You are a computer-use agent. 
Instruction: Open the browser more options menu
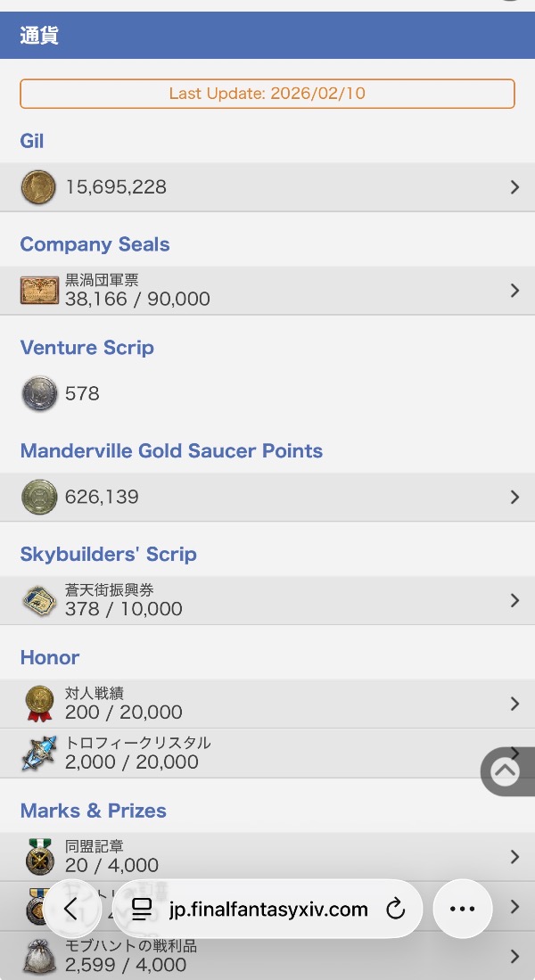462,909
